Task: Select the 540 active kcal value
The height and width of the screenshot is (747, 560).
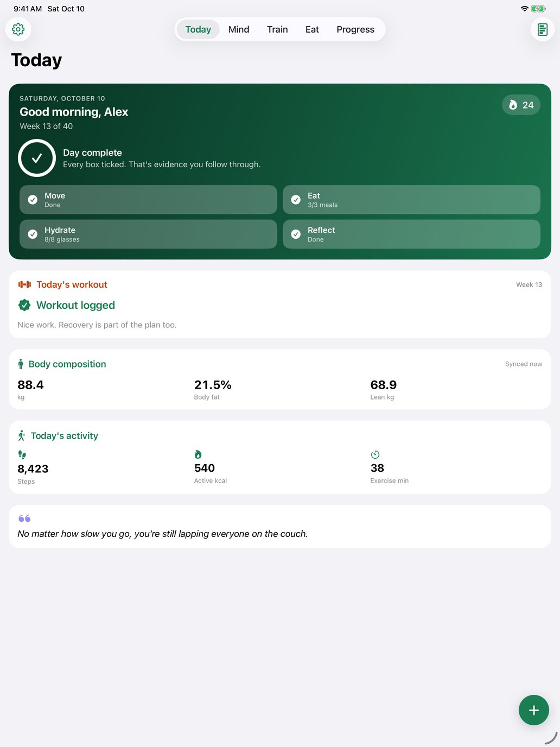Action: [205, 468]
